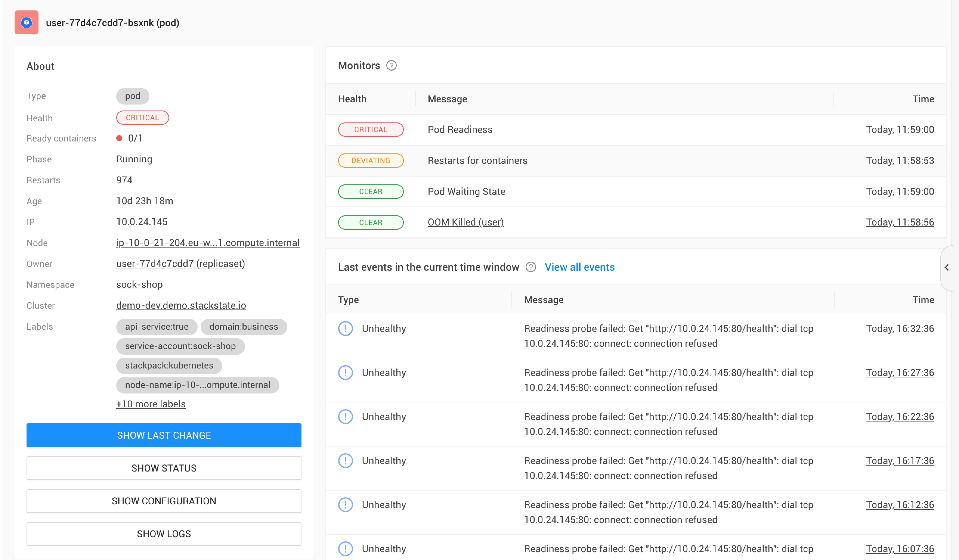Open the Monitors help question-mark icon

391,66
